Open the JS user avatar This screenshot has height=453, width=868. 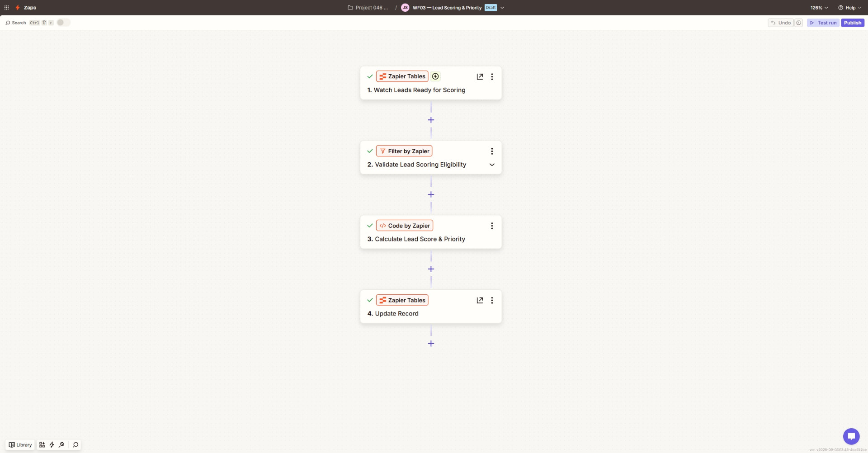pyautogui.click(x=405, y=8)
